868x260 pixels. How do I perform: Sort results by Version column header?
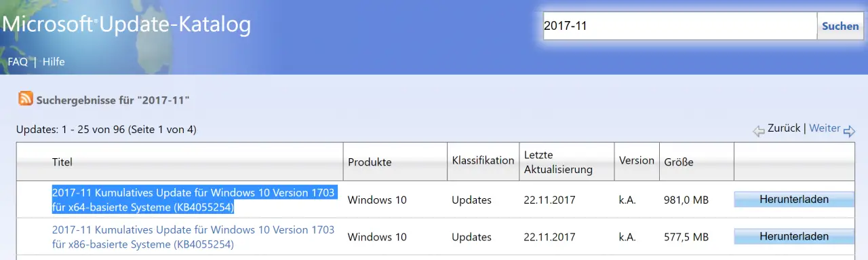(x=637, y=160)
